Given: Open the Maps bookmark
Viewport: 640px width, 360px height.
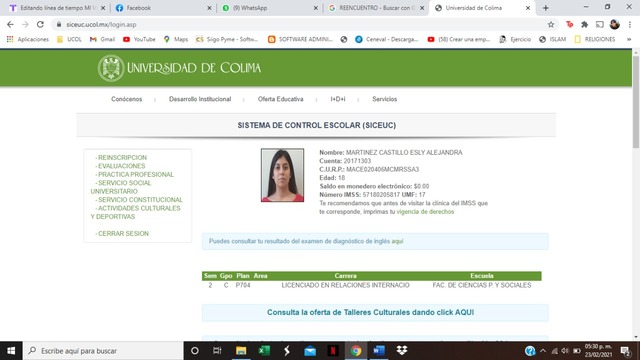Looking at the screenshot, I should click(176, 39).
